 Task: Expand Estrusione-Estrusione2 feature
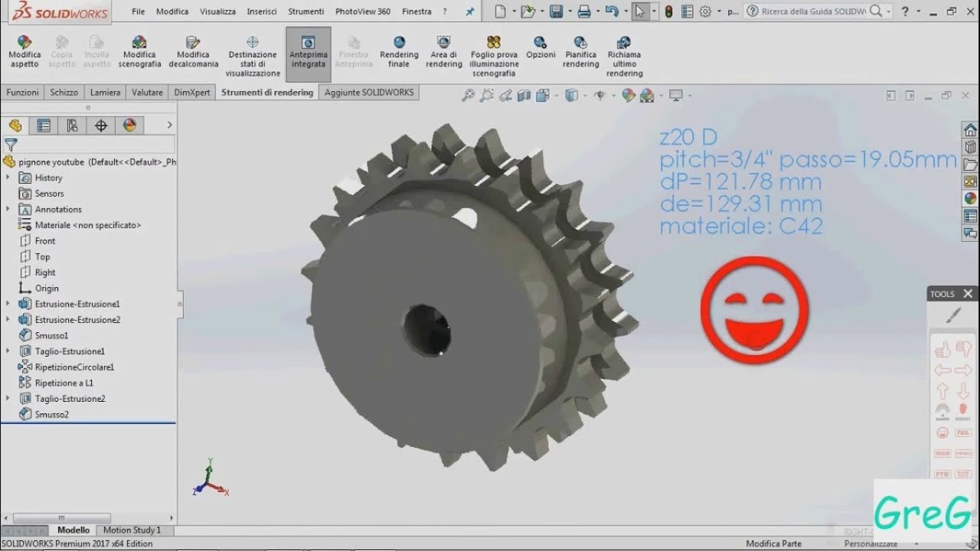point(8,320)
